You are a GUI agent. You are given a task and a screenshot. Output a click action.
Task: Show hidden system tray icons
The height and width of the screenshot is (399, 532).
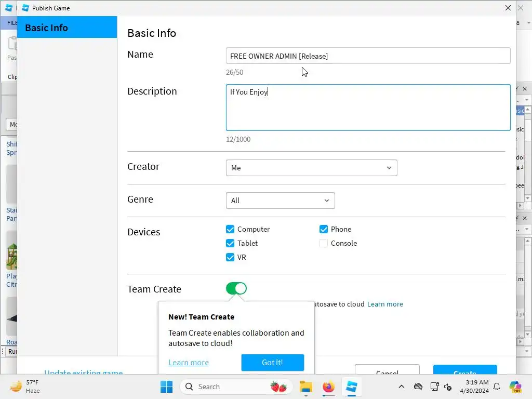coord(402,387)
